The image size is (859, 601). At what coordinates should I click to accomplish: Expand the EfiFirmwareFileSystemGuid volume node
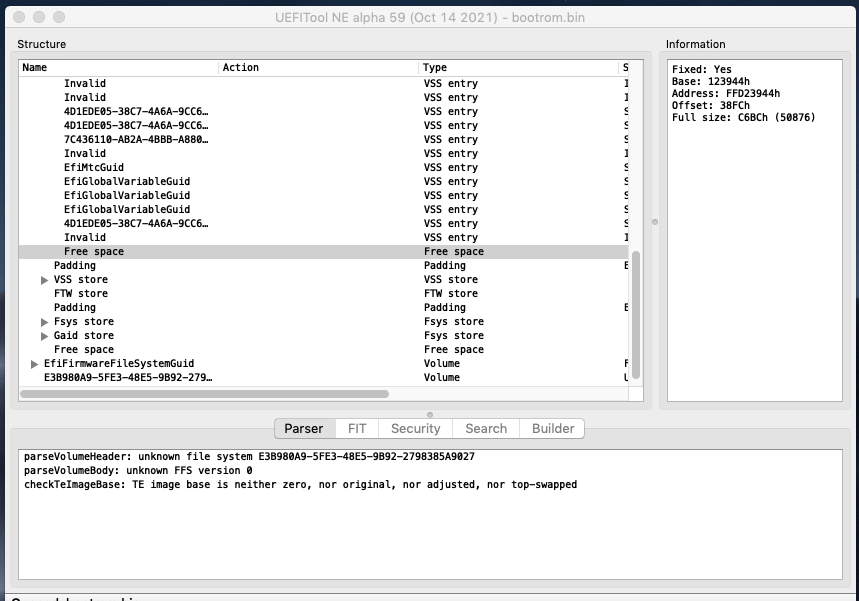(x=35, y=364)
